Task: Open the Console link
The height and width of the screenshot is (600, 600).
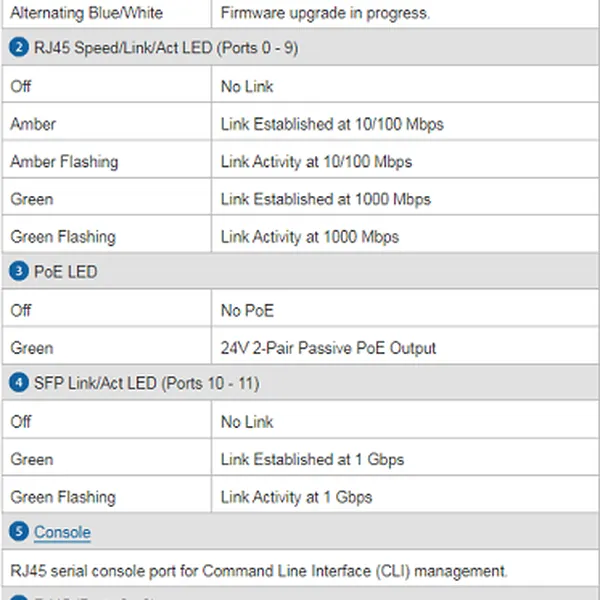Action: click(62, 533)
